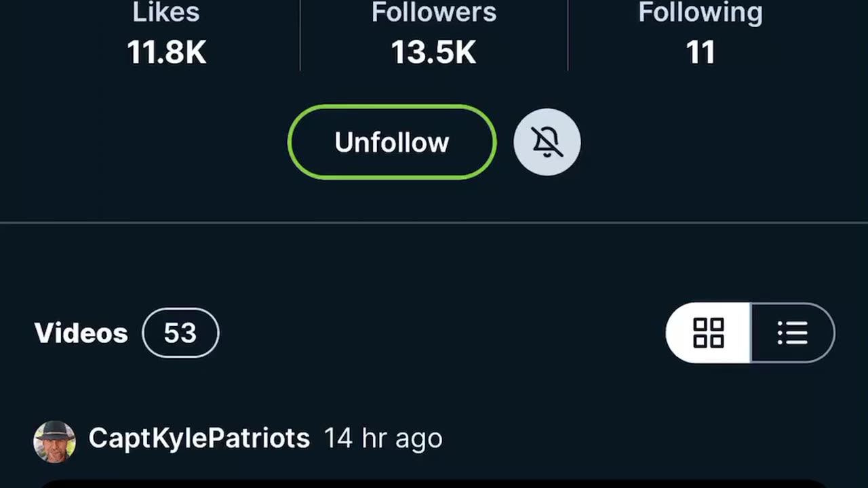
Task: Click separator between Likes and Followers
Action: [300, 35]
